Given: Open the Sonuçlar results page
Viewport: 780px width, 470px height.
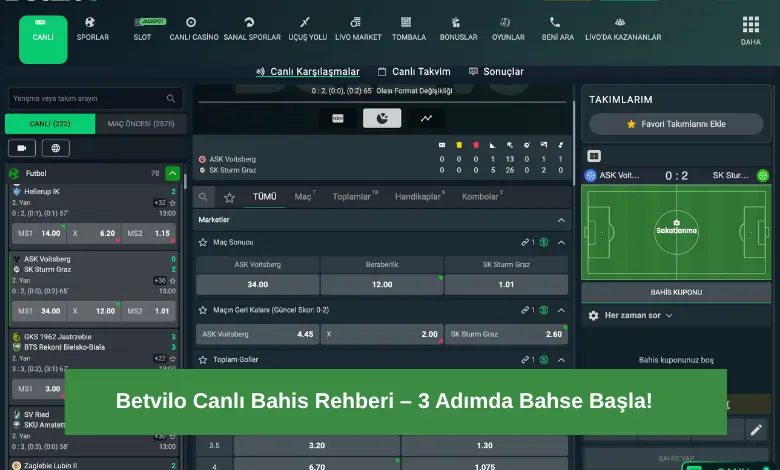Looking at the screenshot, I should point(496,72).
